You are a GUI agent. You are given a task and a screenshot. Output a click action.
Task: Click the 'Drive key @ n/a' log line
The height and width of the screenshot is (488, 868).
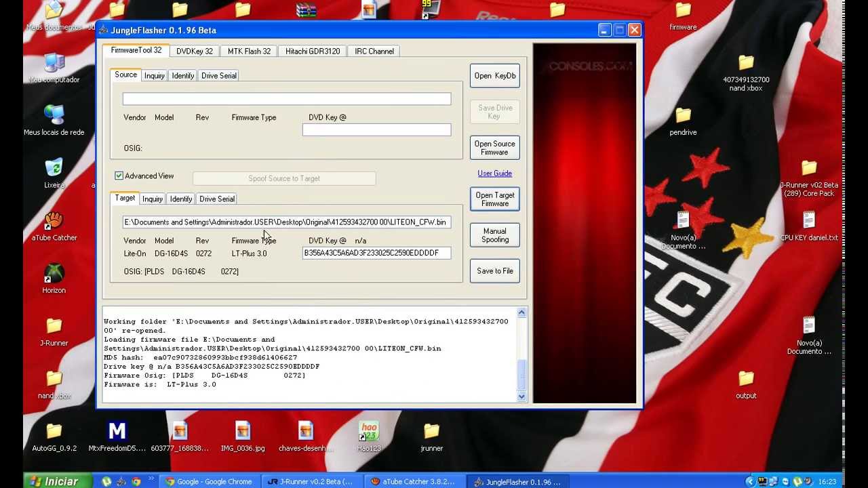click(x=212, y=366)
